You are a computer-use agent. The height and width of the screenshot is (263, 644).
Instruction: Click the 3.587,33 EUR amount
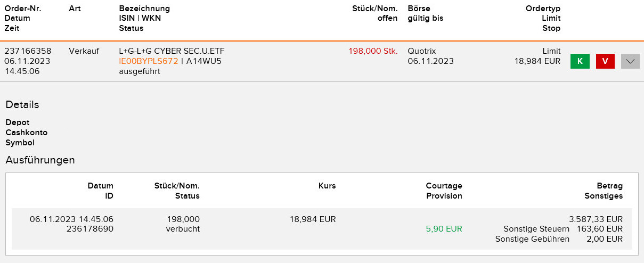596,219
